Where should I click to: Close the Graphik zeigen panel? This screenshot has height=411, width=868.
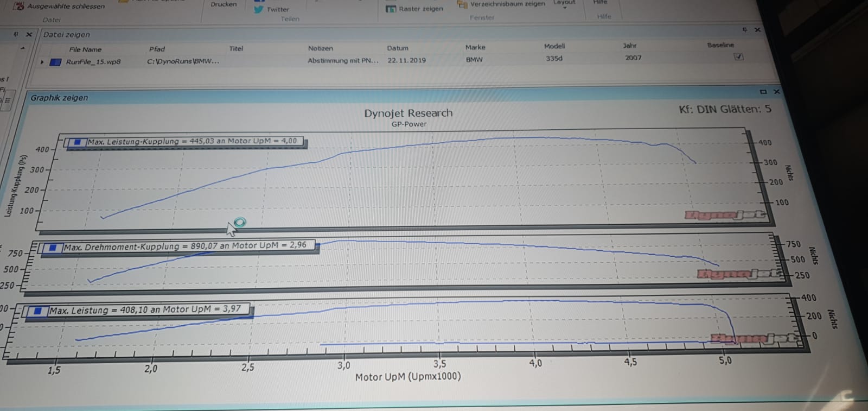pyautogui.click(x=776, y=91)
